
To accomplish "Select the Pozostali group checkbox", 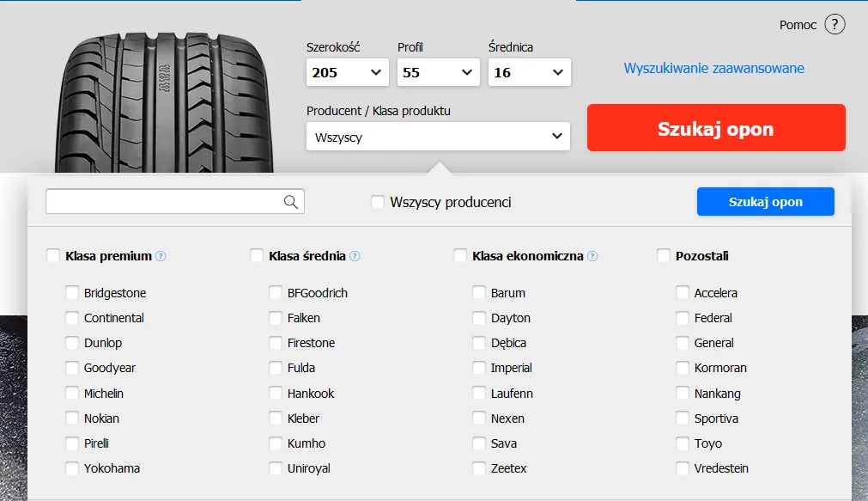I will [664, 256].
